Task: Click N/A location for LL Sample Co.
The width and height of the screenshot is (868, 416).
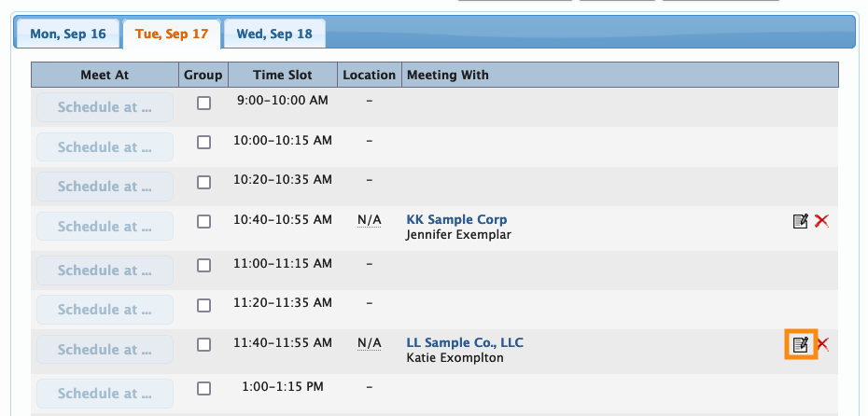Action: pyautogui.click(x=370, y=343)
